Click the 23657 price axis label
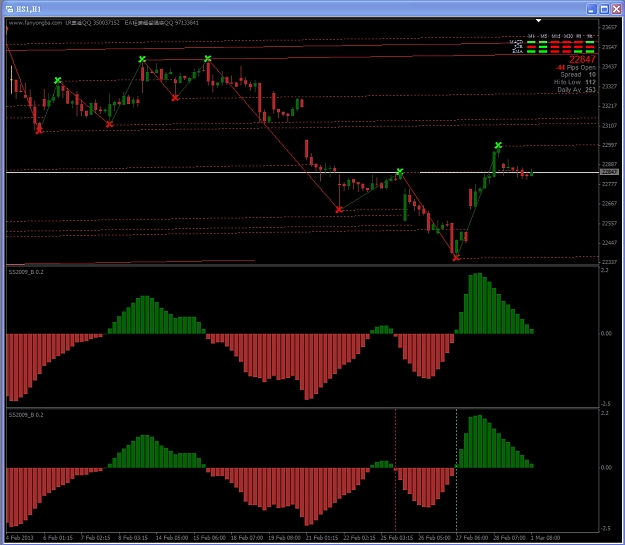The image size is (625, 545). click(609, 28)
